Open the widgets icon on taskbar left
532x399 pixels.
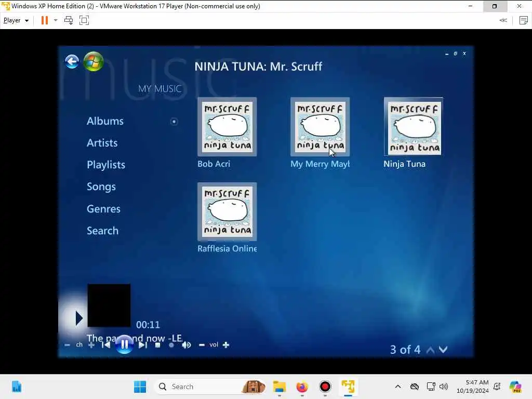pyautogui.click(x=17, y=387)
